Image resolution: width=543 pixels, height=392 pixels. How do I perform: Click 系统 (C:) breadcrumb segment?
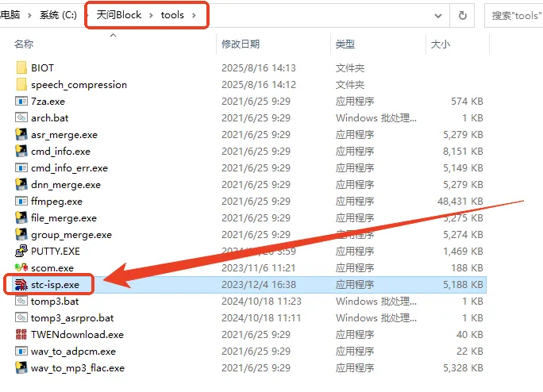pyautogui.click(x=56, y=15)
